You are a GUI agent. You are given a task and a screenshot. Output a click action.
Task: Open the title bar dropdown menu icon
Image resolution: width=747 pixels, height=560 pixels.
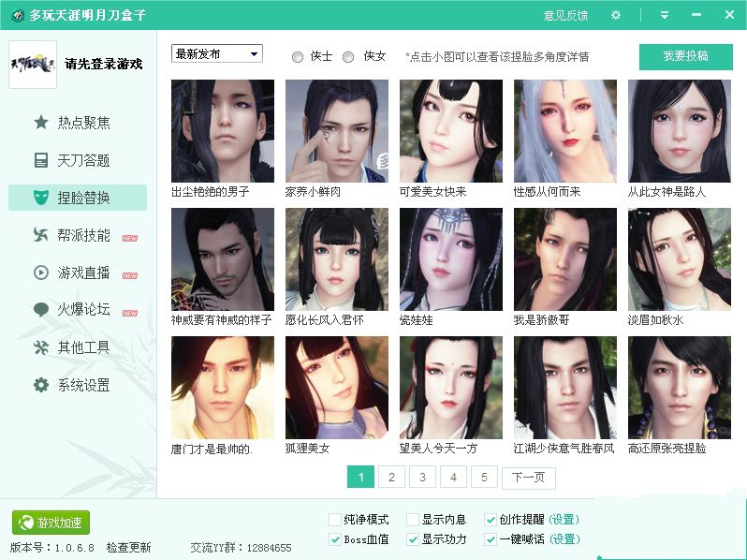pos(664,15)
